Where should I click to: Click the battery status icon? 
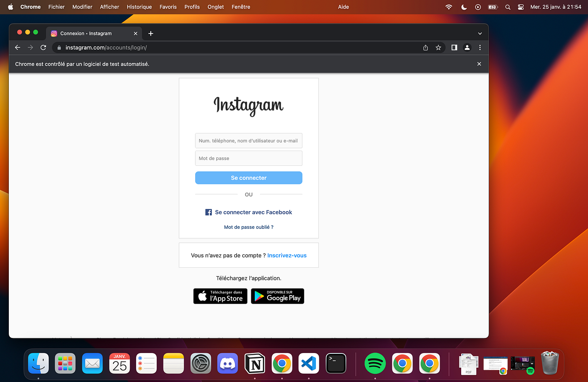point(493,7)
